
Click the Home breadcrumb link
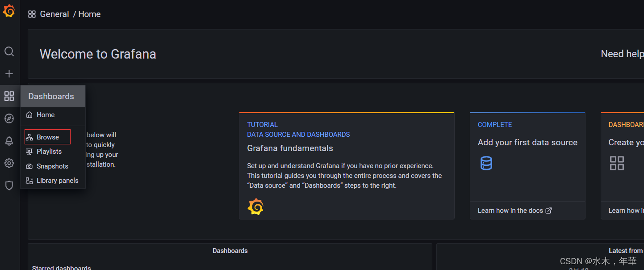point(89,14)
